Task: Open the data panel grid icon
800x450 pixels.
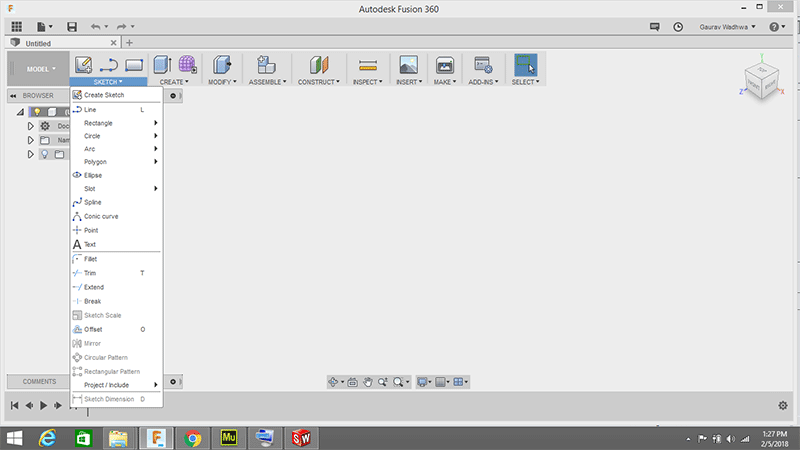Action: click(17, 27)
